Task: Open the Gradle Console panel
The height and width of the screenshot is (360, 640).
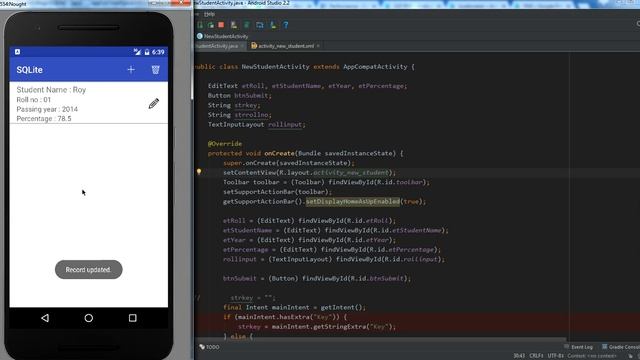Action: 620,347
